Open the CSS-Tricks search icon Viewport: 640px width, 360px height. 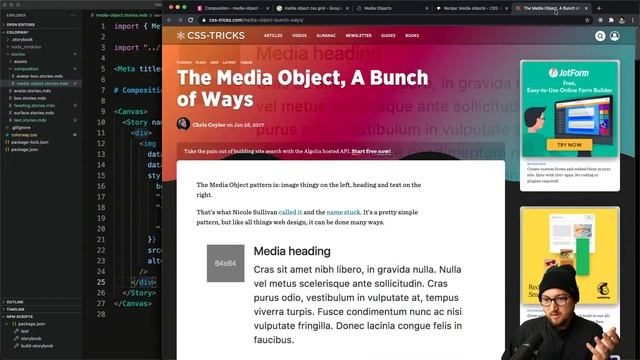(600, 36)
